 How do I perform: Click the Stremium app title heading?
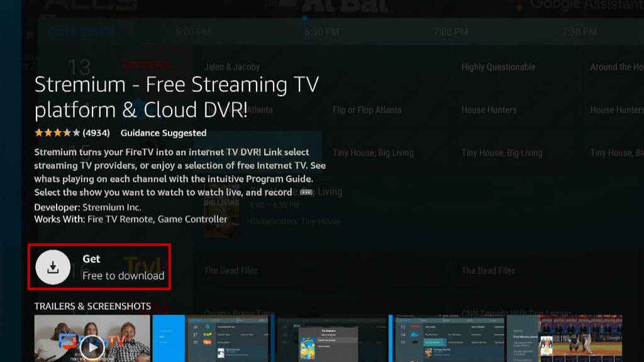(177, 97)
